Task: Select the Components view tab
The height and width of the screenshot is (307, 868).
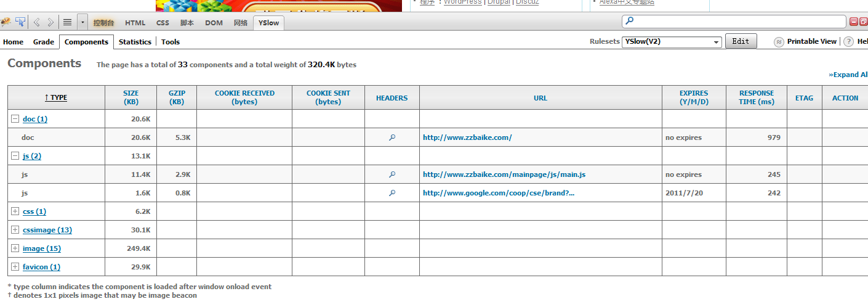Action: tap(86, 42)
